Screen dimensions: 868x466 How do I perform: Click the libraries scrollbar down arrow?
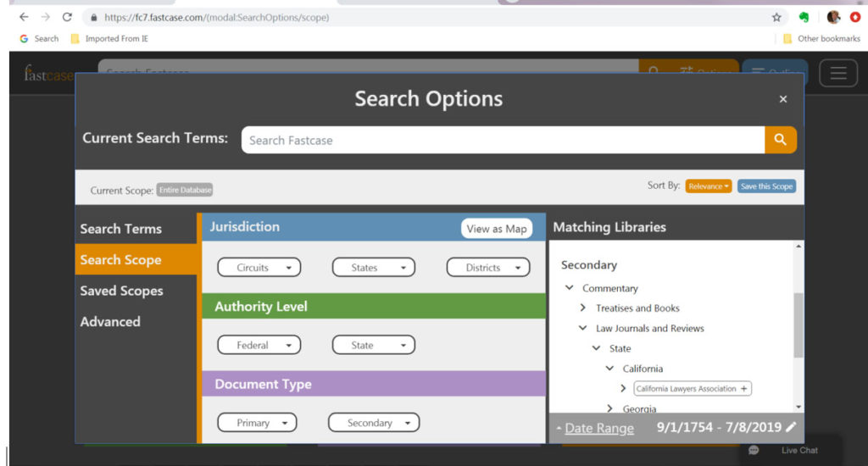point(798,407)
